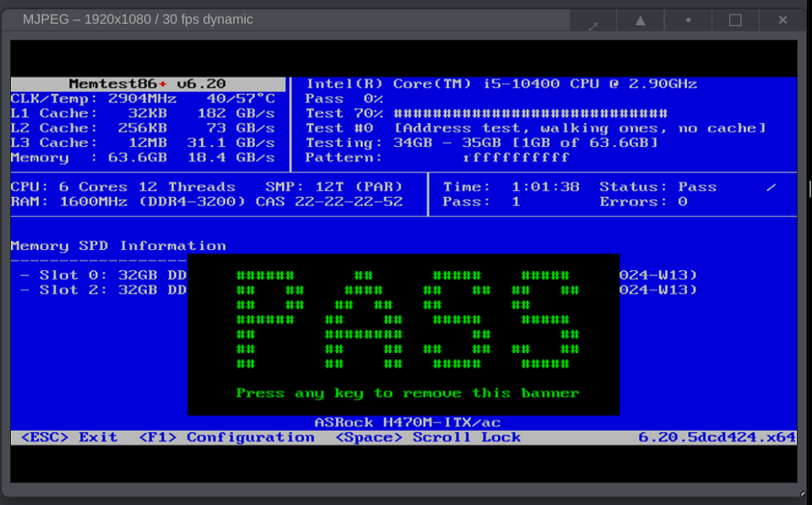The width and height of the screenshot is (812, 505).
Task: Click the Pass 0% indicator
Action: [344, 99]
